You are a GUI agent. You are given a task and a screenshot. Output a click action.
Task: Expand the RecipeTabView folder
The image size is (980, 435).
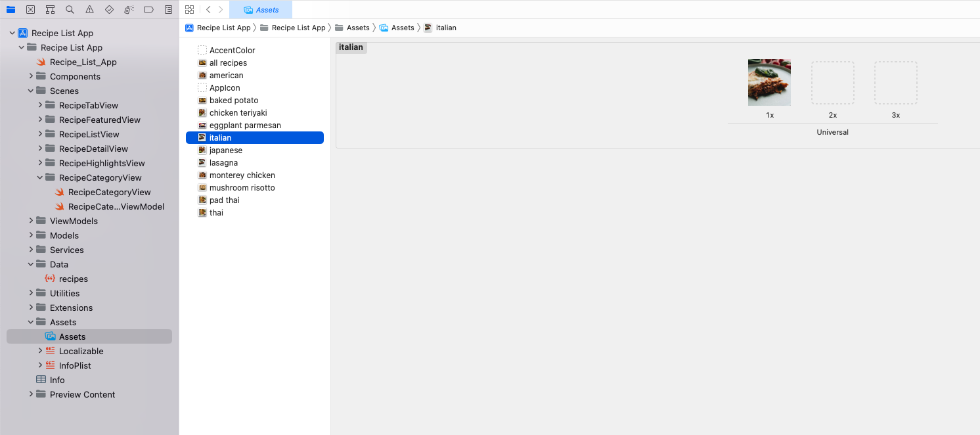point(40,105)
